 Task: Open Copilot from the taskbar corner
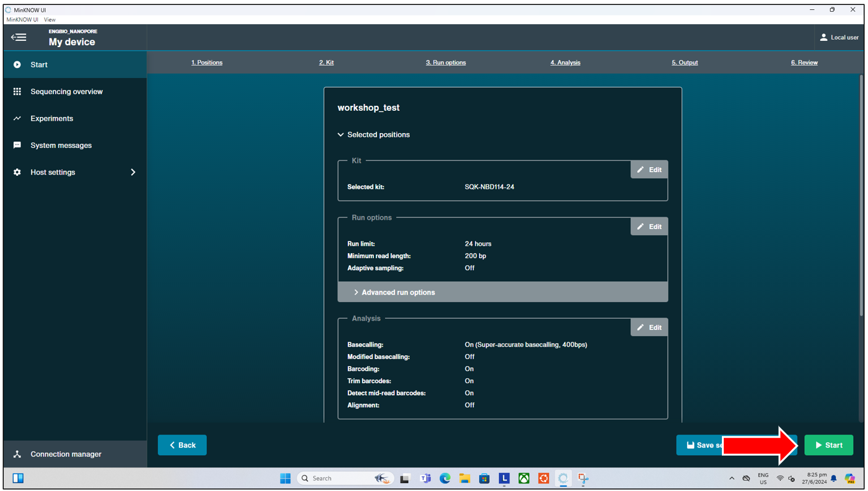(850, 478)
